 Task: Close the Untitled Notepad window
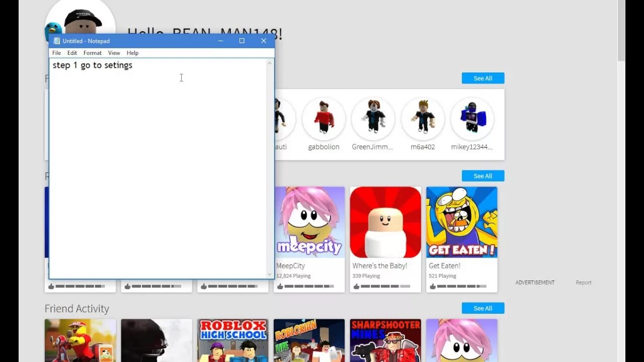click(x=264, y=41)
